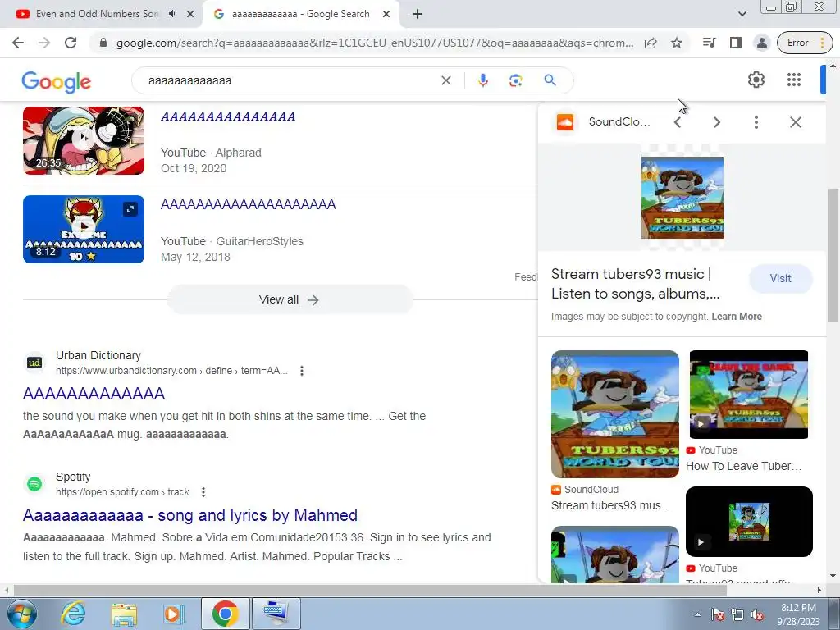Close the image preview panel
Viewport: 840px width, 630px height.
[x=796, y=122]
